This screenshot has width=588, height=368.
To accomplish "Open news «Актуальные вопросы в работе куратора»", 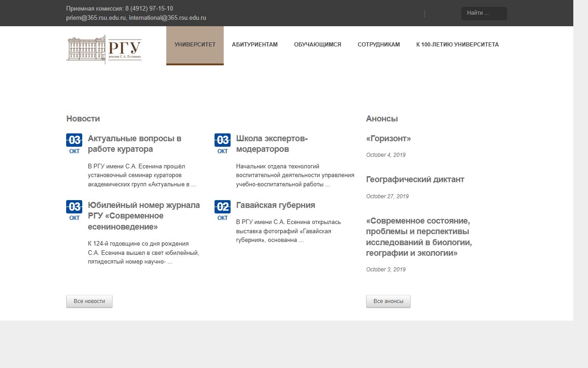I will click(x=135, y=144).
